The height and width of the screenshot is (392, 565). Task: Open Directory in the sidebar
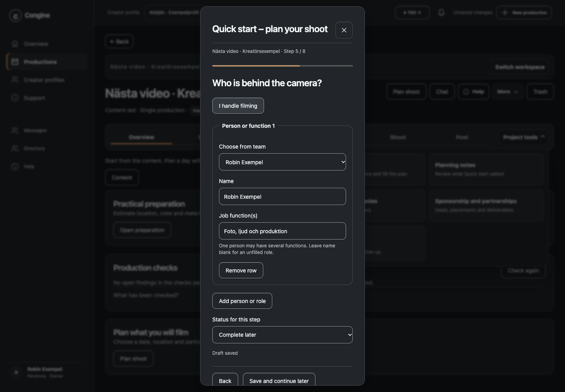(x=47, y=148)
